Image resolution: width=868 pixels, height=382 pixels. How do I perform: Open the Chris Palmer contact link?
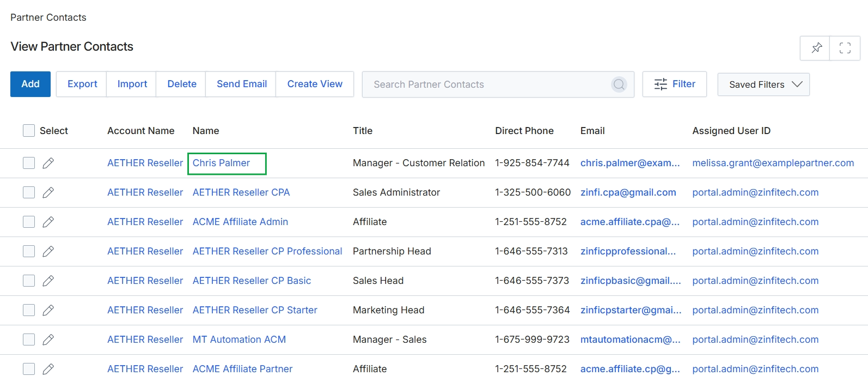[x=221, y=163]
